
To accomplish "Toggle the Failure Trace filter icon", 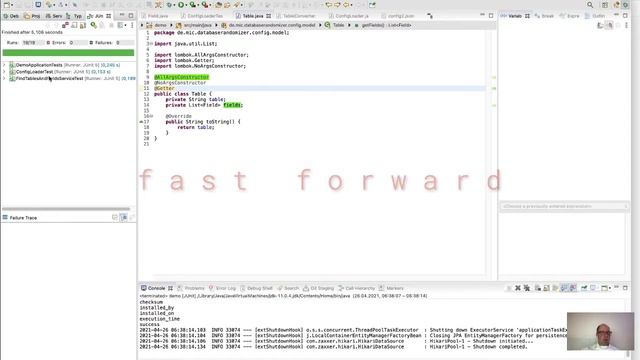I will [x=124, y=218].
